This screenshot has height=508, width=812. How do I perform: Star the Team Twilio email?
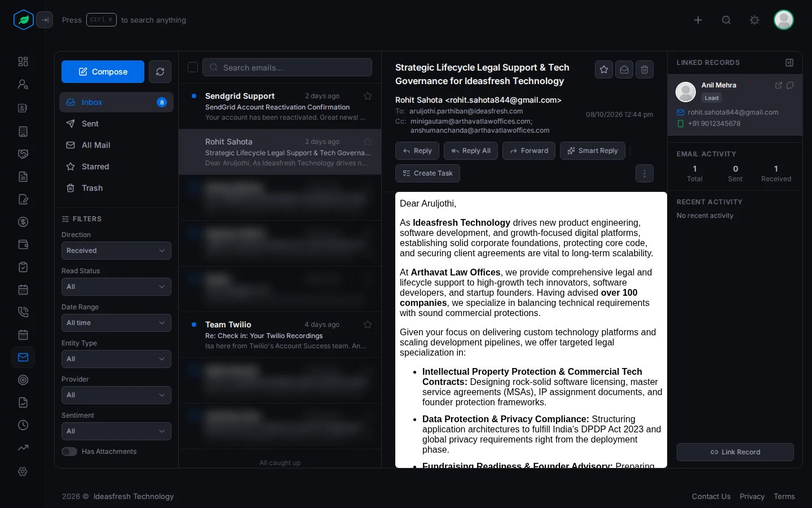click(x=368, y=325)
